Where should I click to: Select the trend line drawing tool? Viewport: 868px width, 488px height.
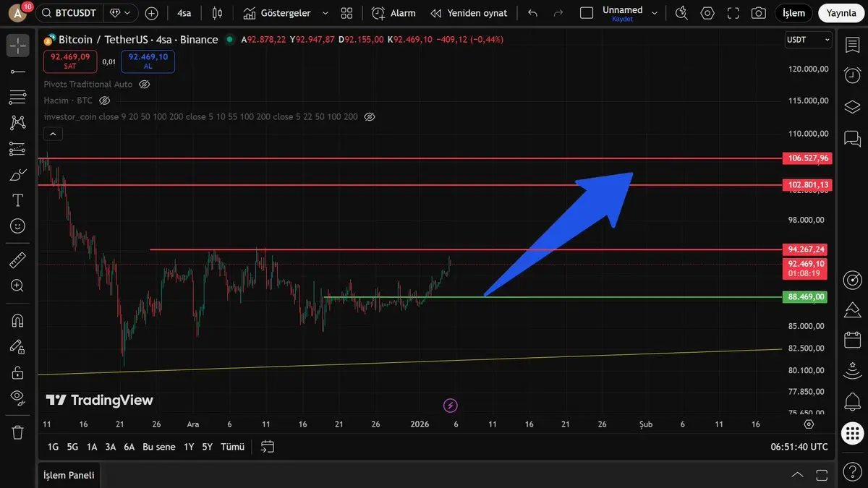click(18, 71)
